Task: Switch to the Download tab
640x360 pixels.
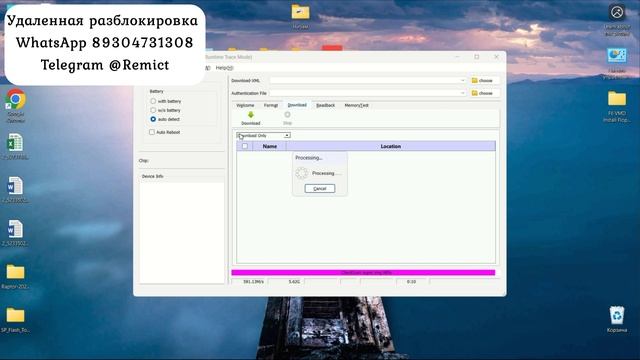Action: pos(297,105)
